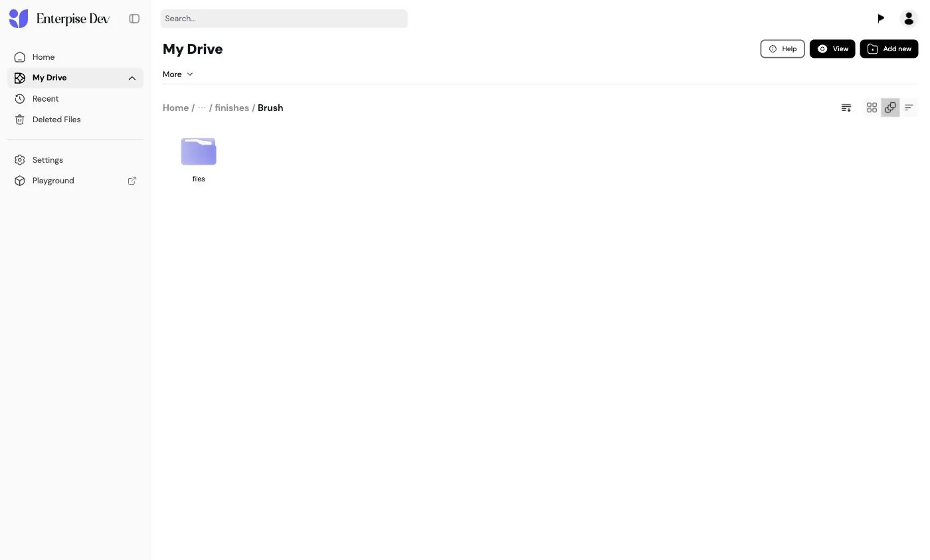Viewport: 930px width, 560px height.
Task: Click the Recent clock icon
Action: [20, 99]
